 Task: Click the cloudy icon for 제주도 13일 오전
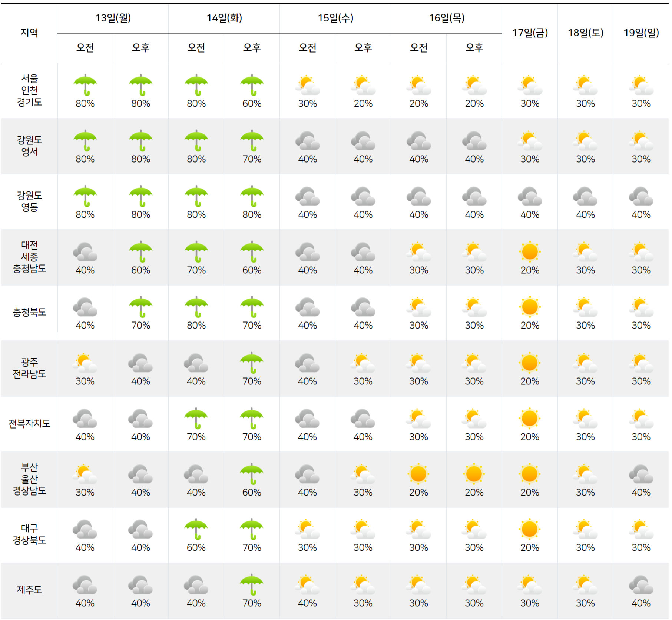point(85,585)
